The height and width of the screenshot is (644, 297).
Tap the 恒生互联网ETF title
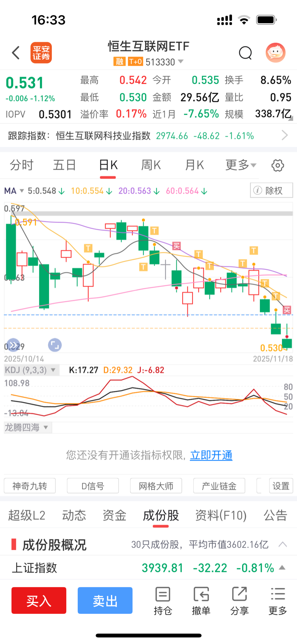click(148, 46)
